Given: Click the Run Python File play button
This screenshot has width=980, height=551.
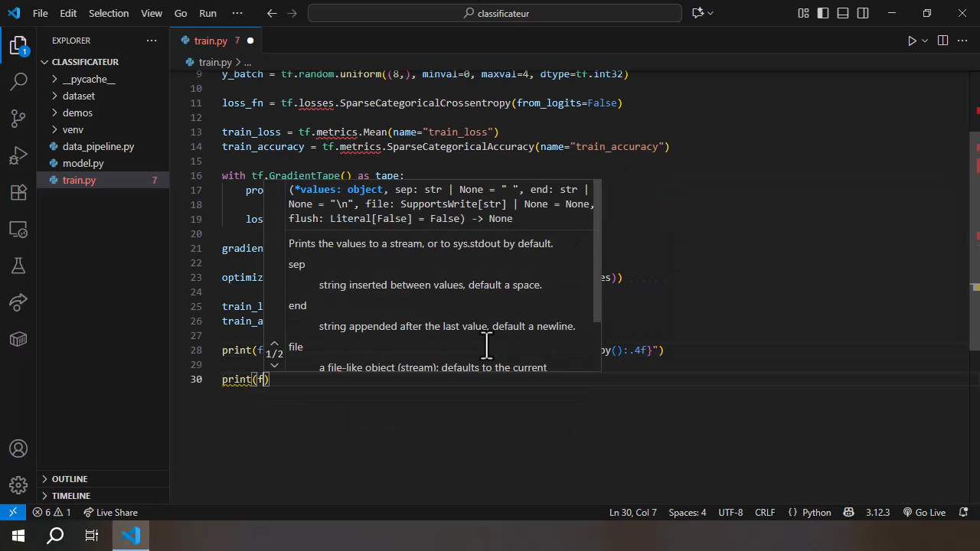Looking at the screenshot, I should (x=911, y=41).
